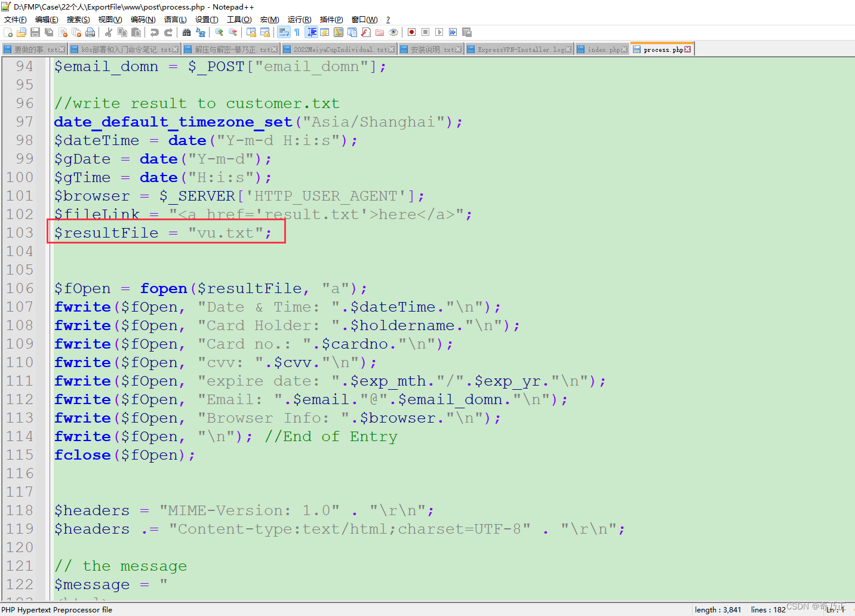The width and height of the screenshot is (855, 616).
Task: Click the macro Playback button
Action: click(x=439, y=32)
